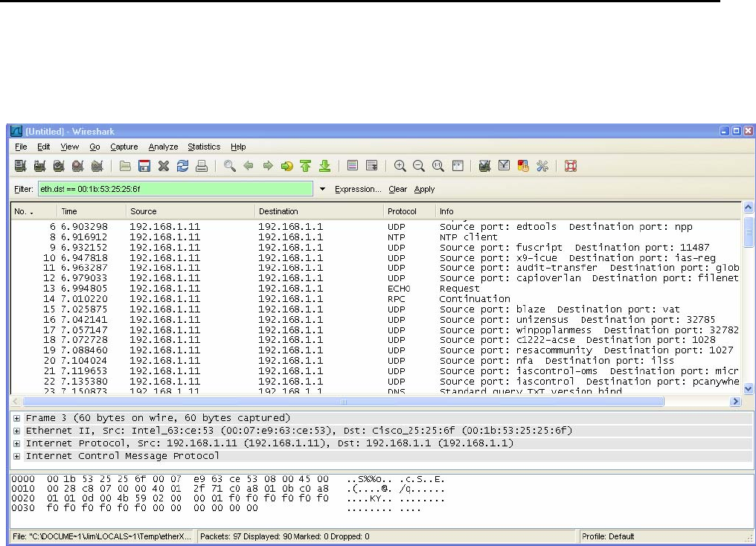Zoom out on packet text
The height and width of the screenshot is (546, 756).
(419, 167)
